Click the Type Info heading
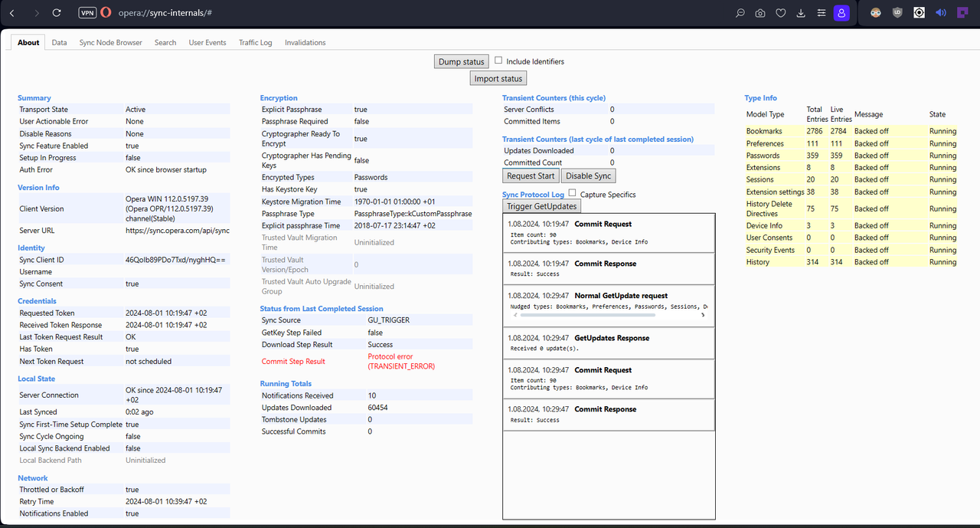Screen dimensions: 980x528 point(761,98)
